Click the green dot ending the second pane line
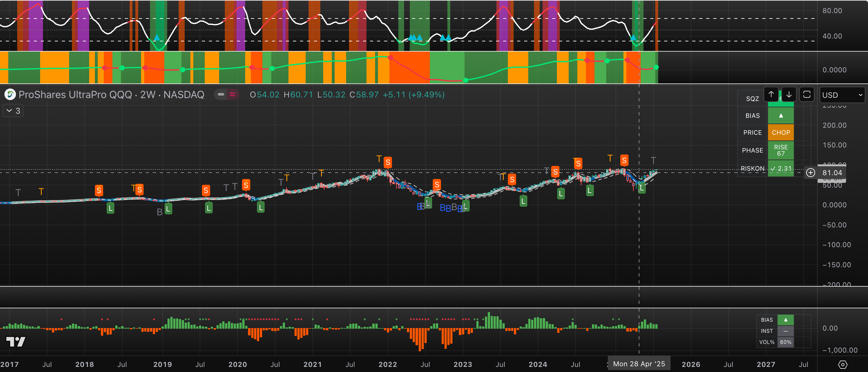Image resolution: width=868 pixels, height=372 pixels. pos(656,68)
